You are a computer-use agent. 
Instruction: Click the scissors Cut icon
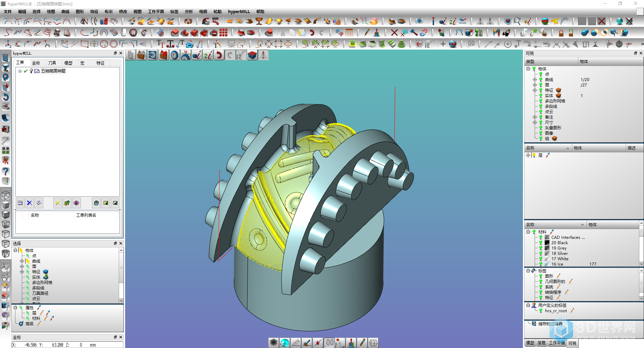click(282, 32)
